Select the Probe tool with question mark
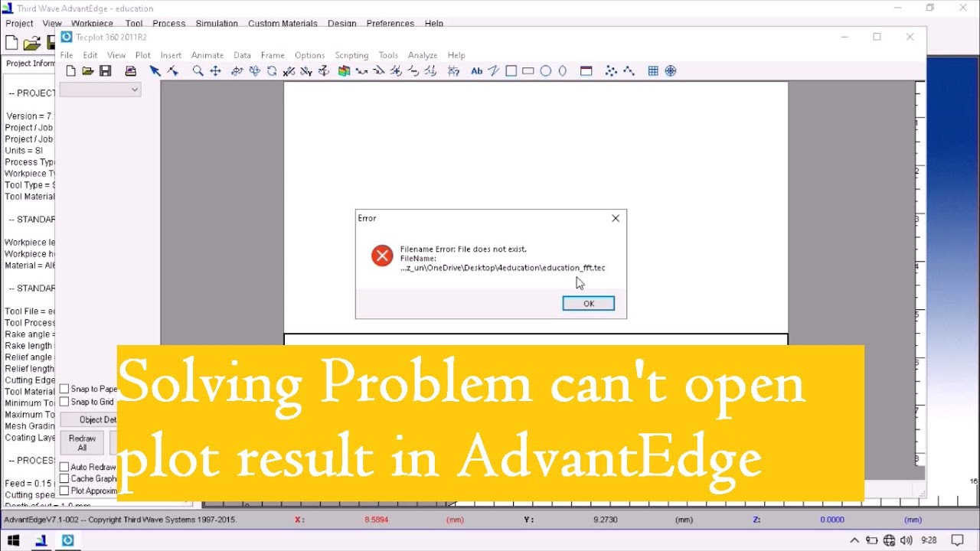This screenshot has height=551, width=980. pyautogui.click(x=454, y=71)
